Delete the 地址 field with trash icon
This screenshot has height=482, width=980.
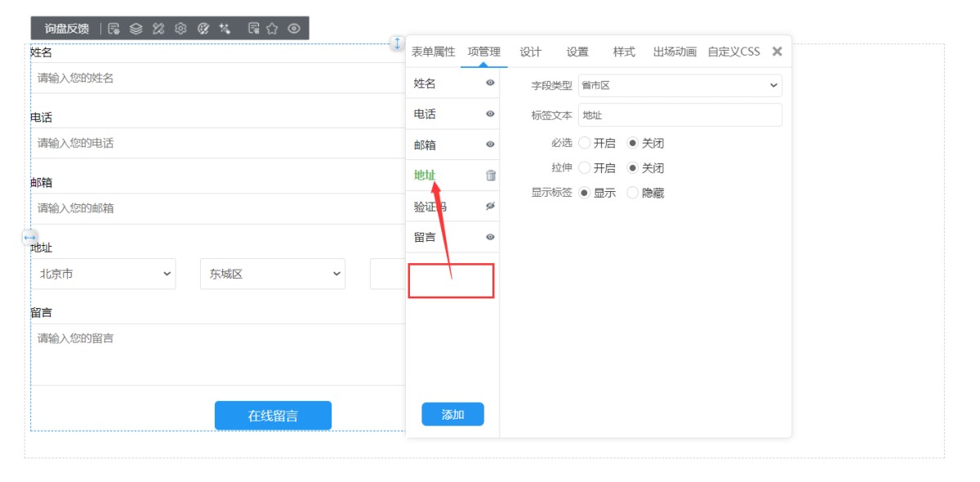click(x=491, y=175)
